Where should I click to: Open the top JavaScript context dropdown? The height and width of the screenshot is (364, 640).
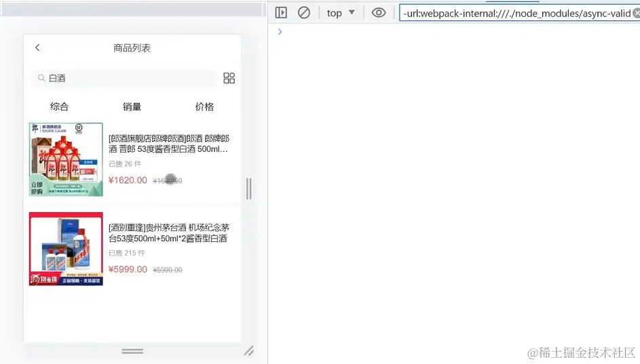pos(341,13)
